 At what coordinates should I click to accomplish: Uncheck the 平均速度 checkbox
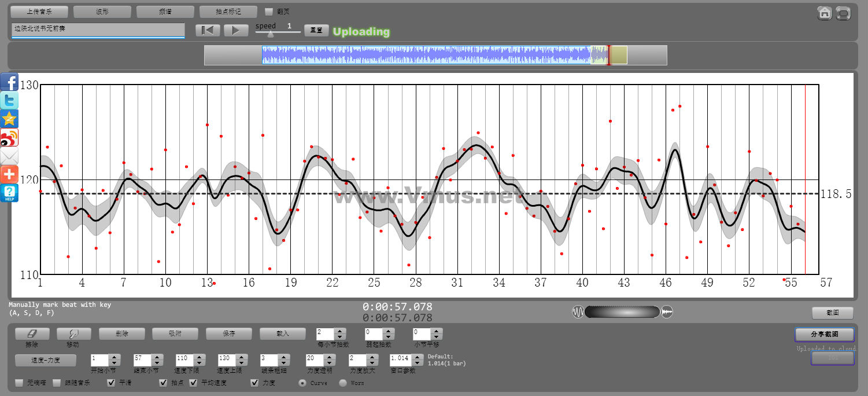[193, 383]
